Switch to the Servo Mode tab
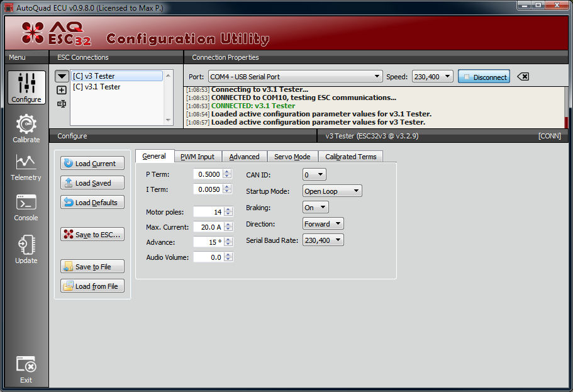The image size is (573, 392). (292, 157)
